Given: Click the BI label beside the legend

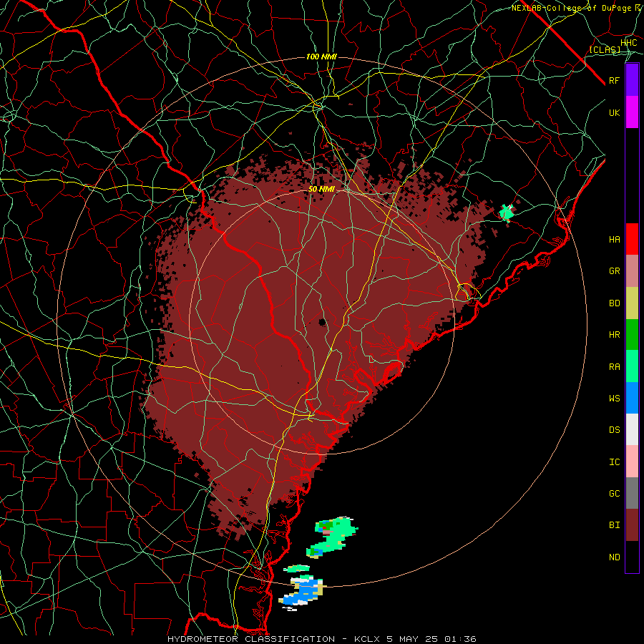Looking at the screenshot, I should pos(615,525).
